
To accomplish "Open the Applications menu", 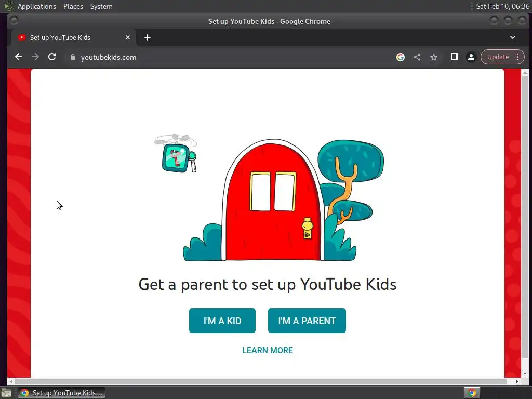I will coord(37,6).
